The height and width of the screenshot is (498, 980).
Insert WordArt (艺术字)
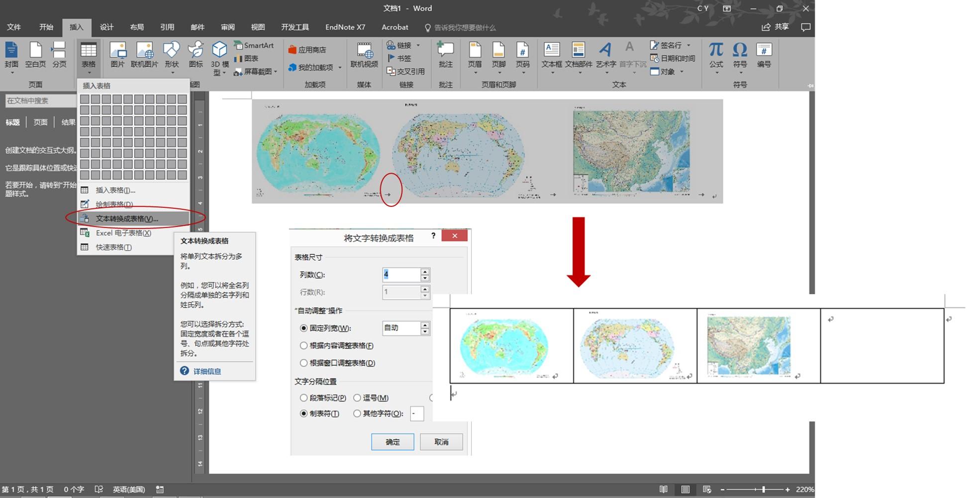click(605, 55)
